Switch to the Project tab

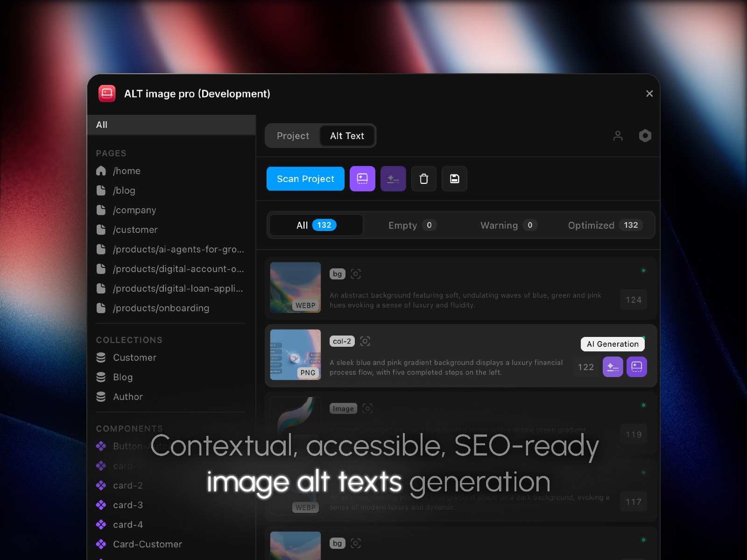point(293,136)
